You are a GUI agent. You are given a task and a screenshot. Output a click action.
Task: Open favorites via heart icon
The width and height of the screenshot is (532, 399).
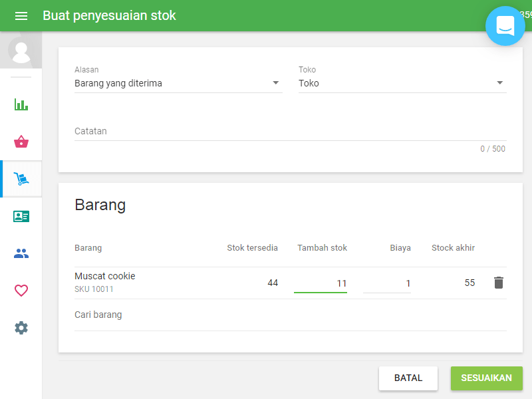(21, 291)
